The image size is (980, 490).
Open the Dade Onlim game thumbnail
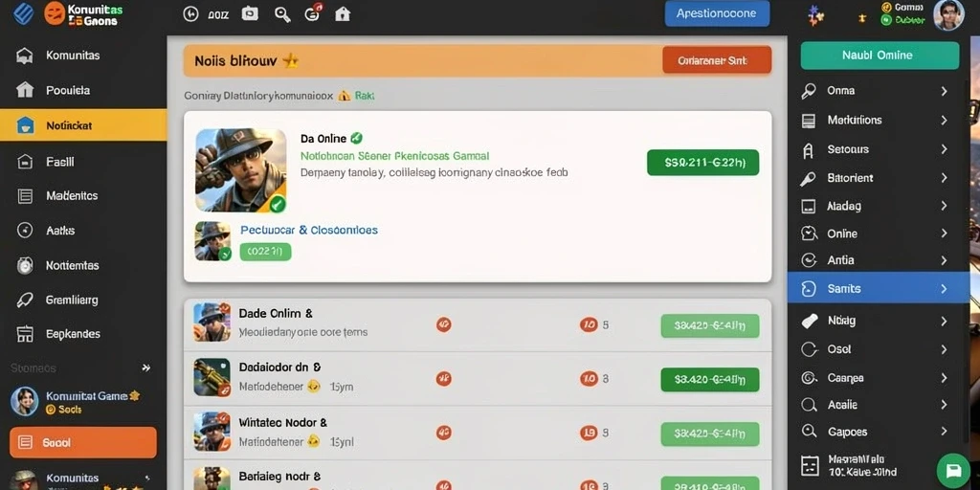tap(212, 323)
